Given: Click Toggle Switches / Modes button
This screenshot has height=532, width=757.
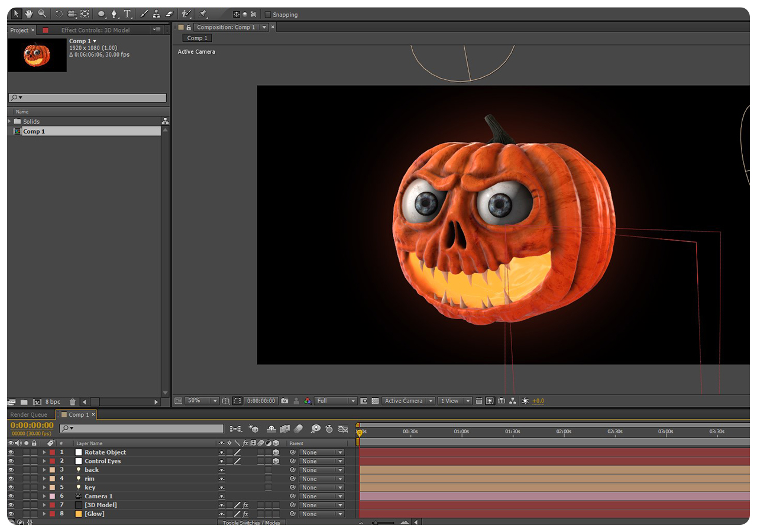Looking at the screenshot, I should click(251, 523).
